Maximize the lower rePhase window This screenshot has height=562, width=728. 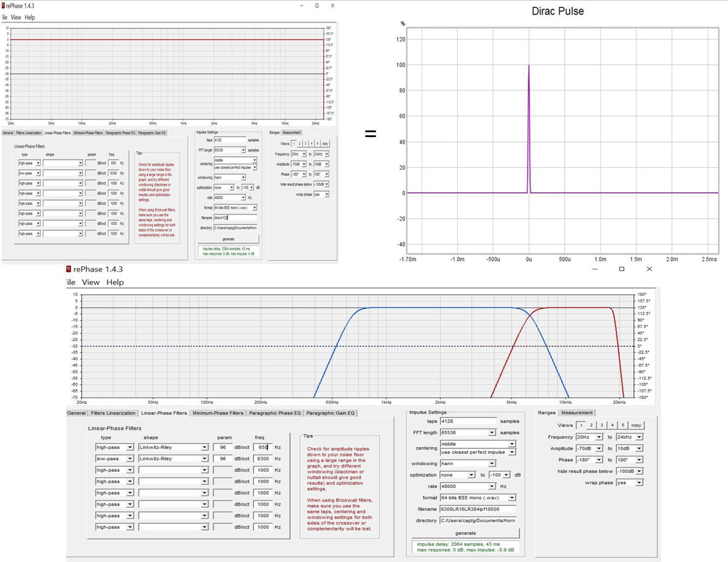(x=622, y=269)
